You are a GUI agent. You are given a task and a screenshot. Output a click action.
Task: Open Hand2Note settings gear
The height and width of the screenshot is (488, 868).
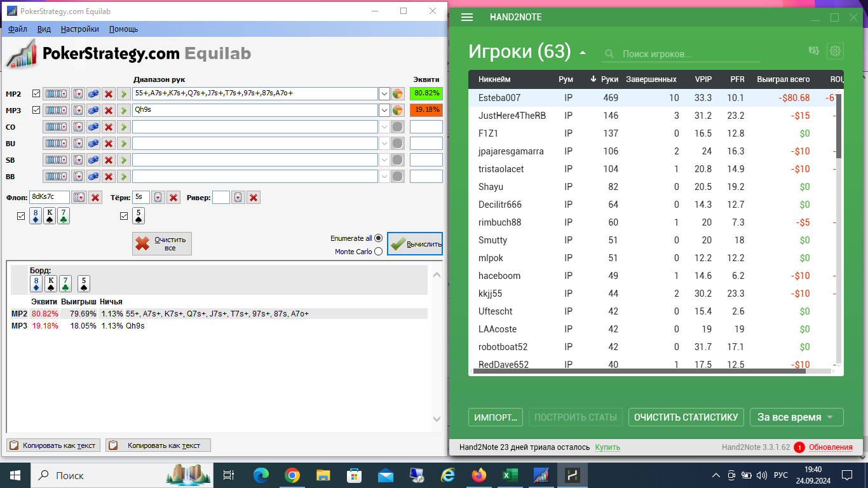835,51
